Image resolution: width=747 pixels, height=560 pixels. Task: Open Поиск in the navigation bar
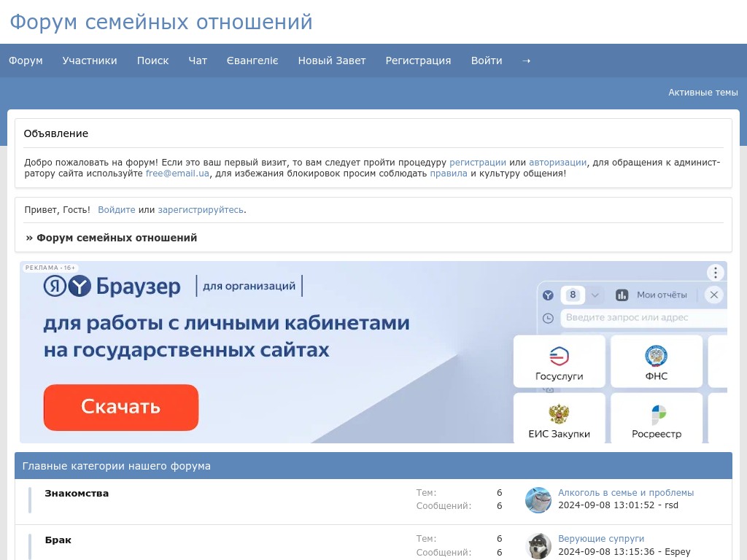pyautogui.click(x=153, y=61)
